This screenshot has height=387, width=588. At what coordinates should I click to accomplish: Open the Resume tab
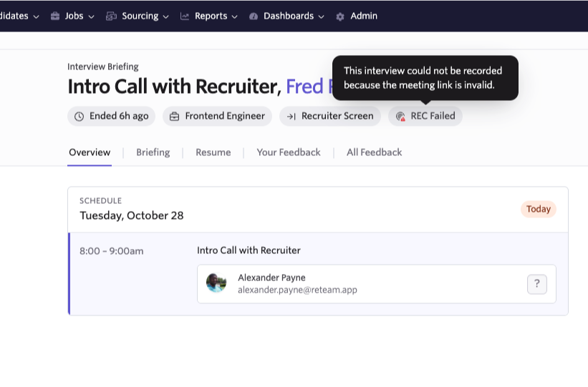point(213,152)
